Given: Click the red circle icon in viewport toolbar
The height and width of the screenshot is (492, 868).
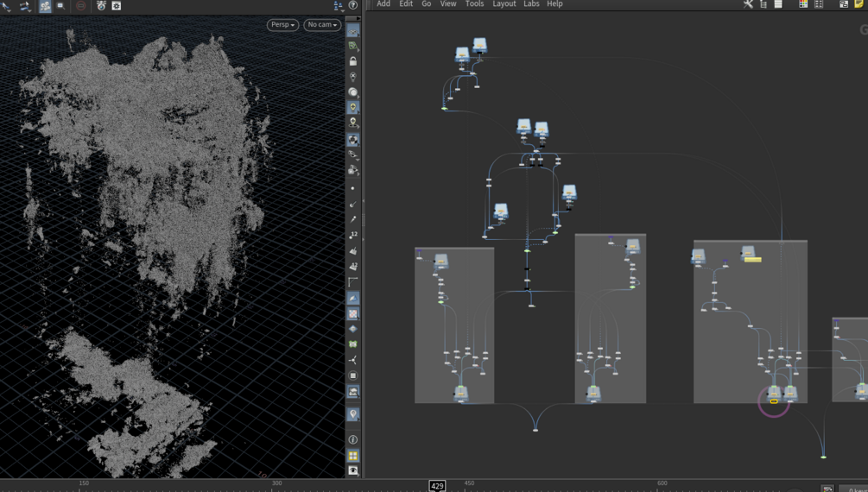Looking at the screenshot, I should [x=81, y=6].
